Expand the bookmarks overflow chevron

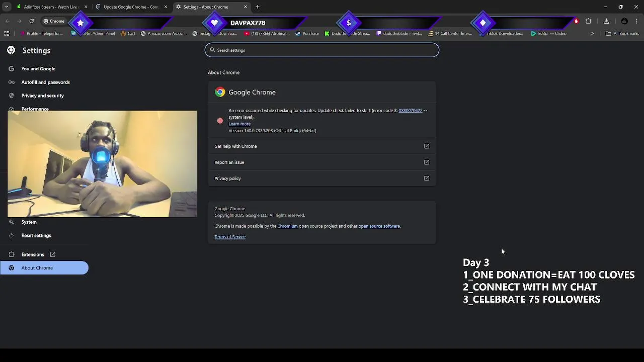[x=592, y=34]
